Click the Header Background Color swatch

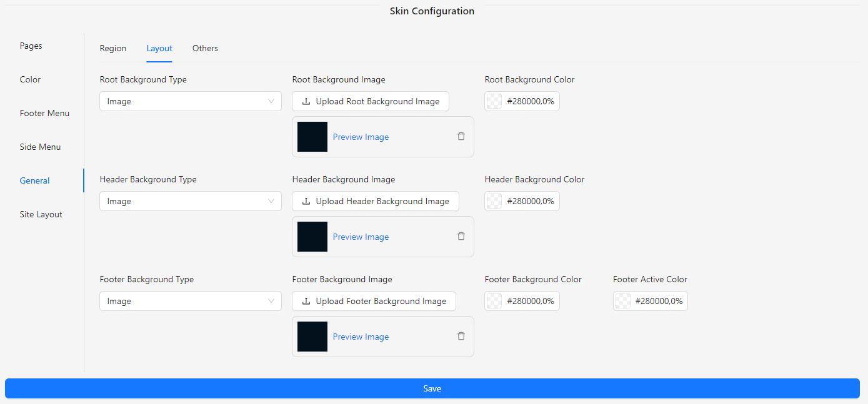tap(494, 202)
